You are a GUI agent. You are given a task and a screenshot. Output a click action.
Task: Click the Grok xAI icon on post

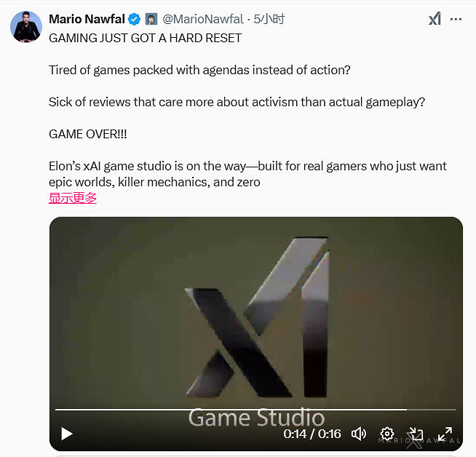[435, 18]
